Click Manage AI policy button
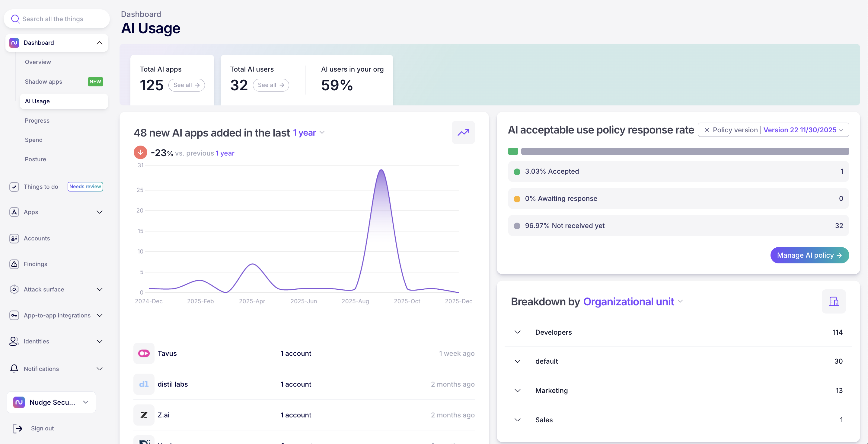 [809, 255]
